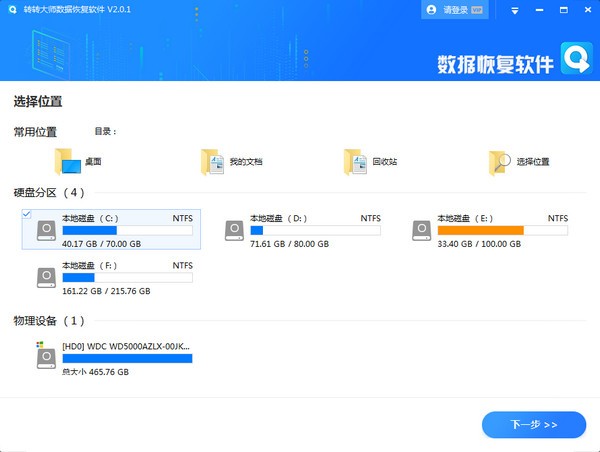Image resolution: width=600 pixels, height=452 pixels.
Task: Maximize the application window
Action: click(562, 10)
